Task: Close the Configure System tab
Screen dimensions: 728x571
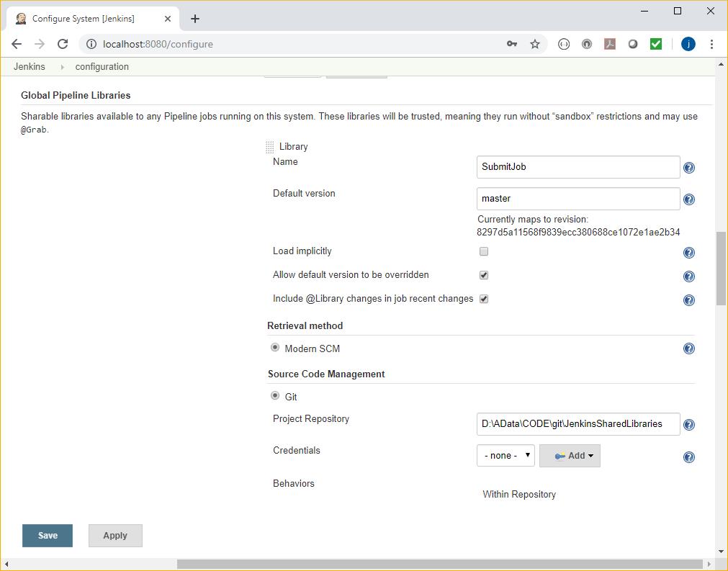Action: coord(168,19)
